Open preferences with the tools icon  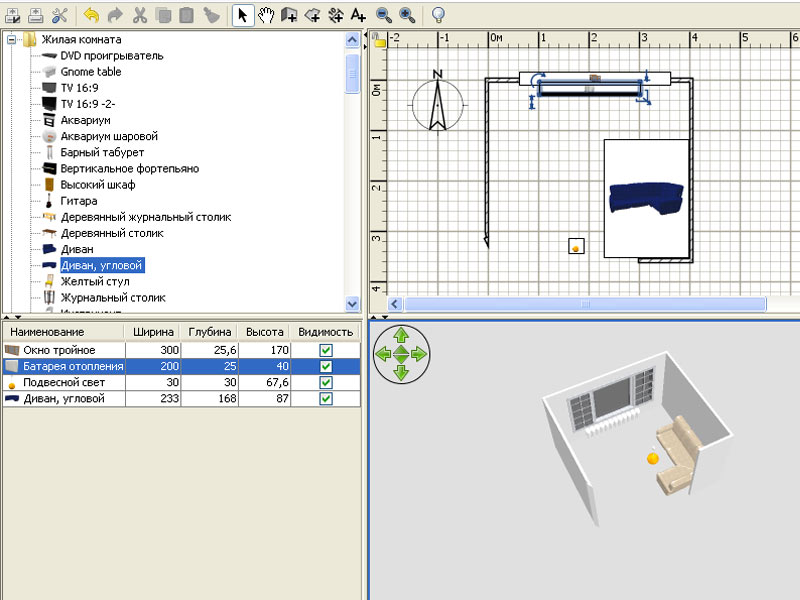click(60, 15)
